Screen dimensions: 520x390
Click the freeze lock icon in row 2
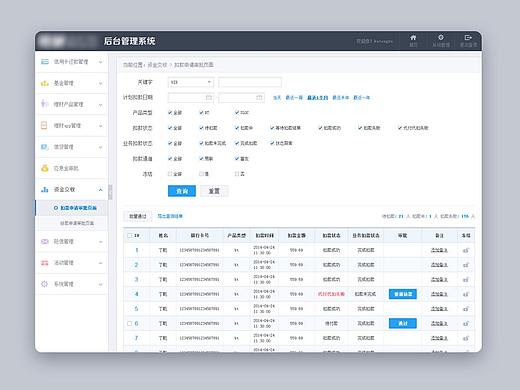[x=466, y=265]
